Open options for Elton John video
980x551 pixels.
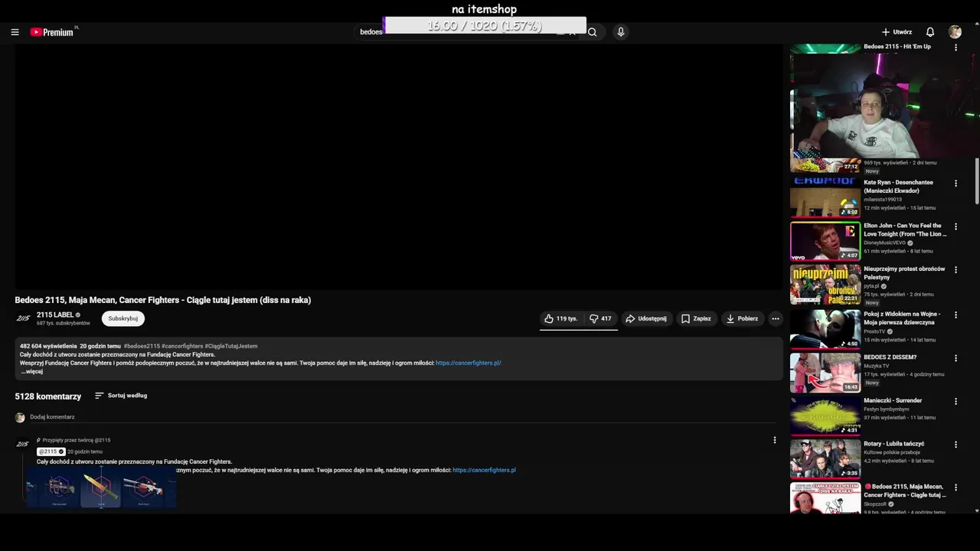(x=955, y=227)
